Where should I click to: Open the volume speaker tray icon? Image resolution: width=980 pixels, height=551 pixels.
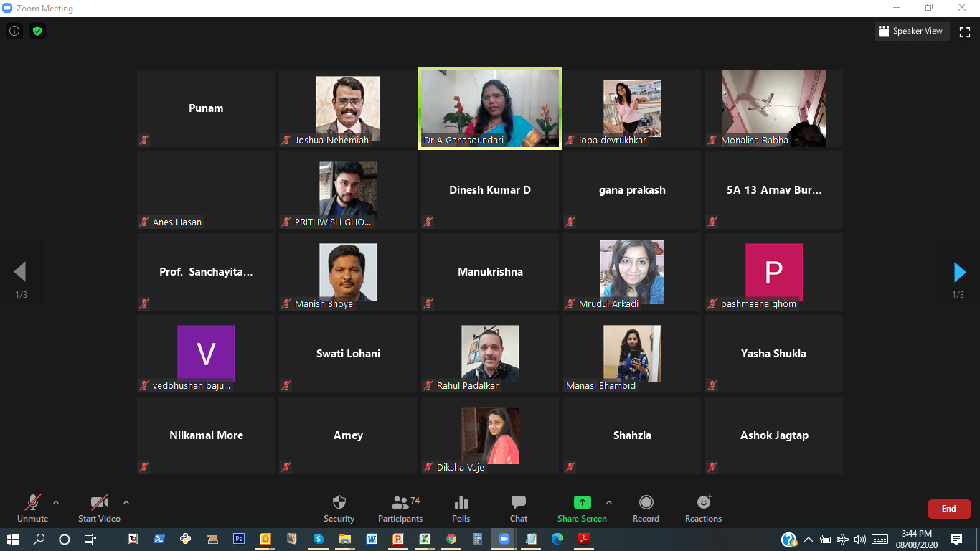(860, 539)
